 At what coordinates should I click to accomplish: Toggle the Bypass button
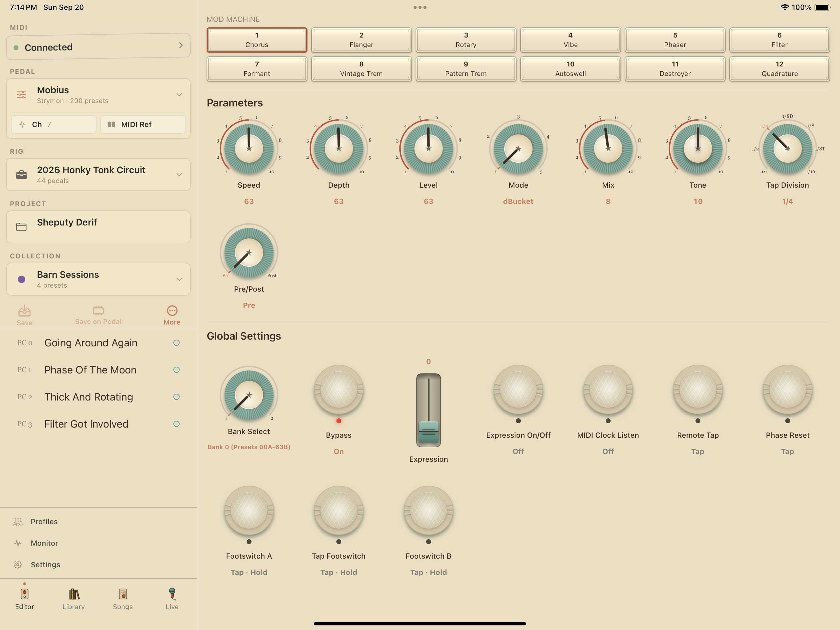[339, 390]
